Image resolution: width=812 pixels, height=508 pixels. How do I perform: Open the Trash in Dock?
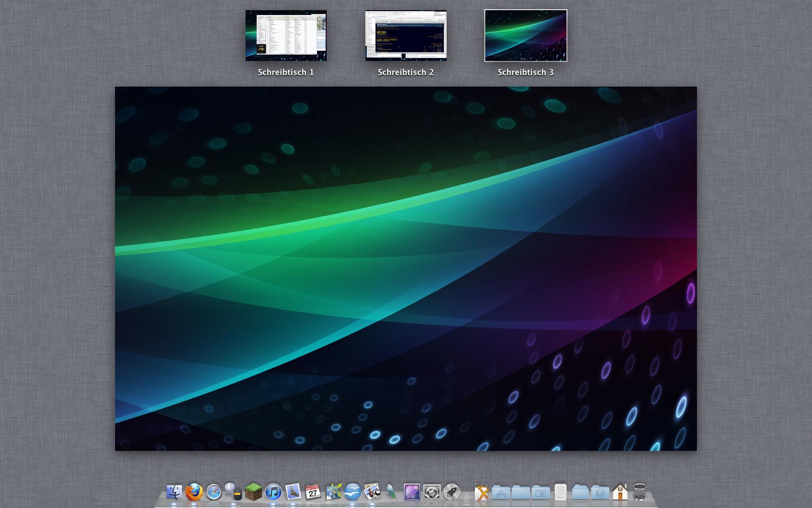639,492
